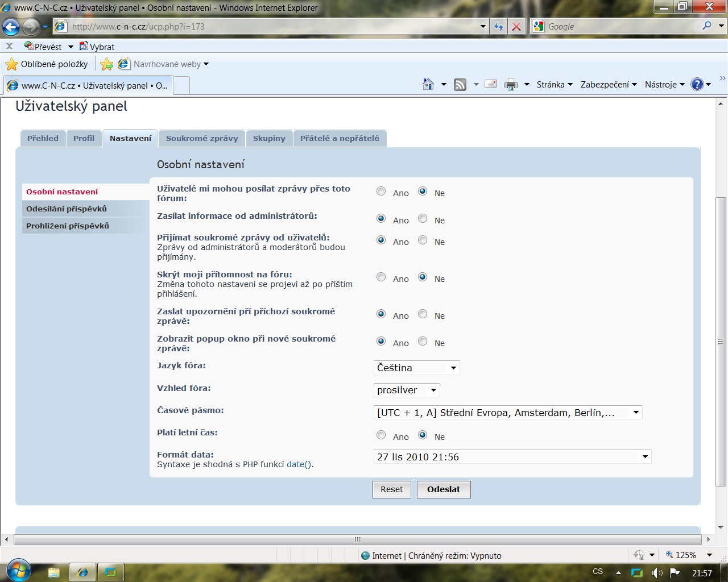Follow the date() link
The height and width of the screenshot is (582, 728).
299,464
